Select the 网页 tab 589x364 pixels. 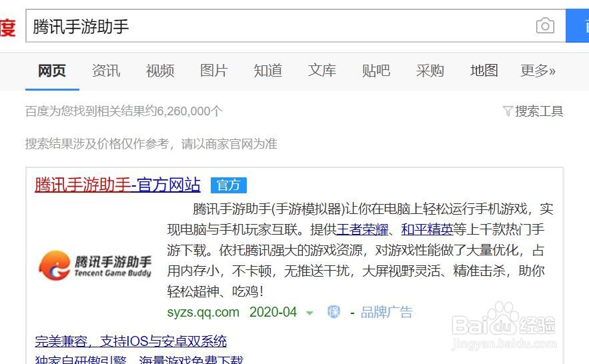tap(52, 71)
